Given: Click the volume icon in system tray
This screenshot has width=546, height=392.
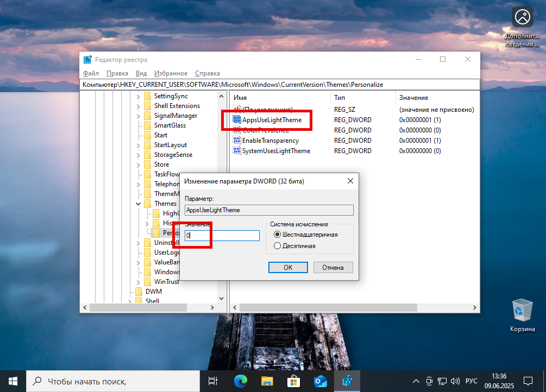Looking at the screenshot, I should (455, 381).
